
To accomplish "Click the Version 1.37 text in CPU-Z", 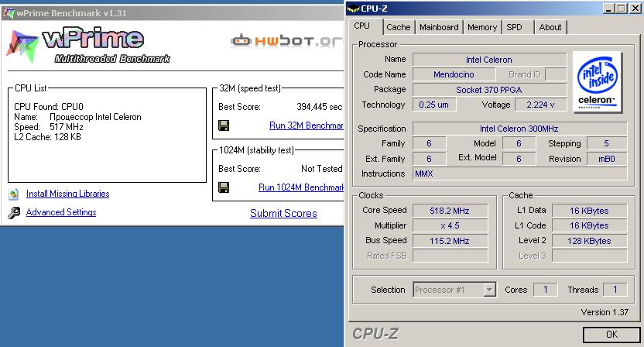I will pyautogui.click(x=605, y=312).
